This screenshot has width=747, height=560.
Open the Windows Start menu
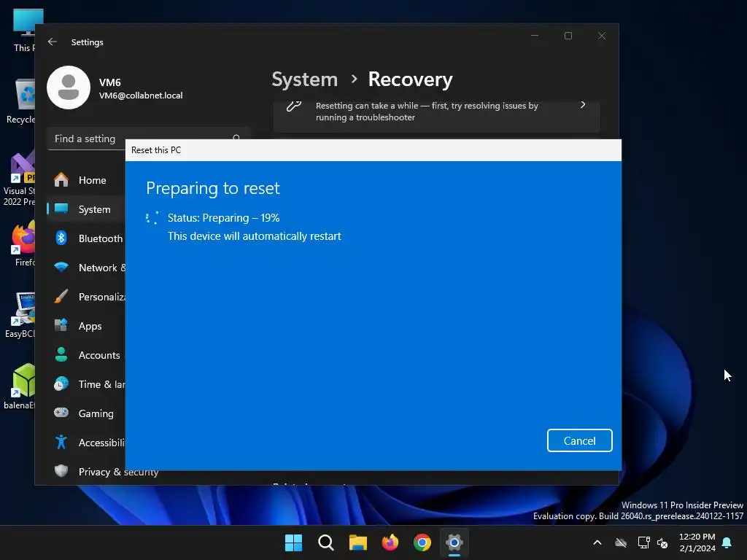point(293,542)
